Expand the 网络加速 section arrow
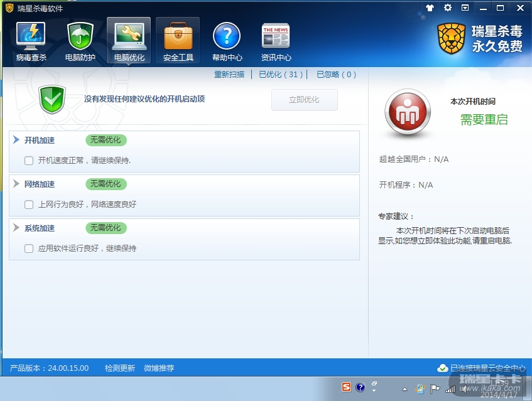This screenshot has width=532, height=401. coord(16,184)
